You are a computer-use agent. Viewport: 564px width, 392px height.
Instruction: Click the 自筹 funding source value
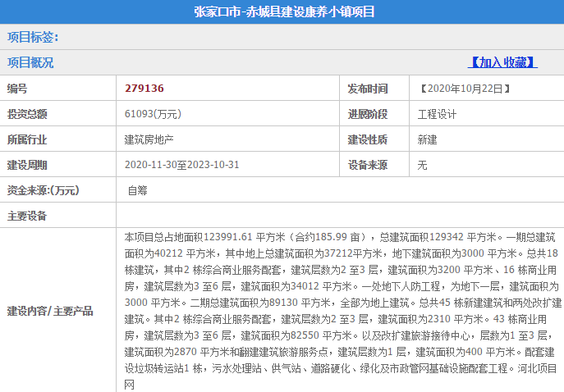click(137, 189)
